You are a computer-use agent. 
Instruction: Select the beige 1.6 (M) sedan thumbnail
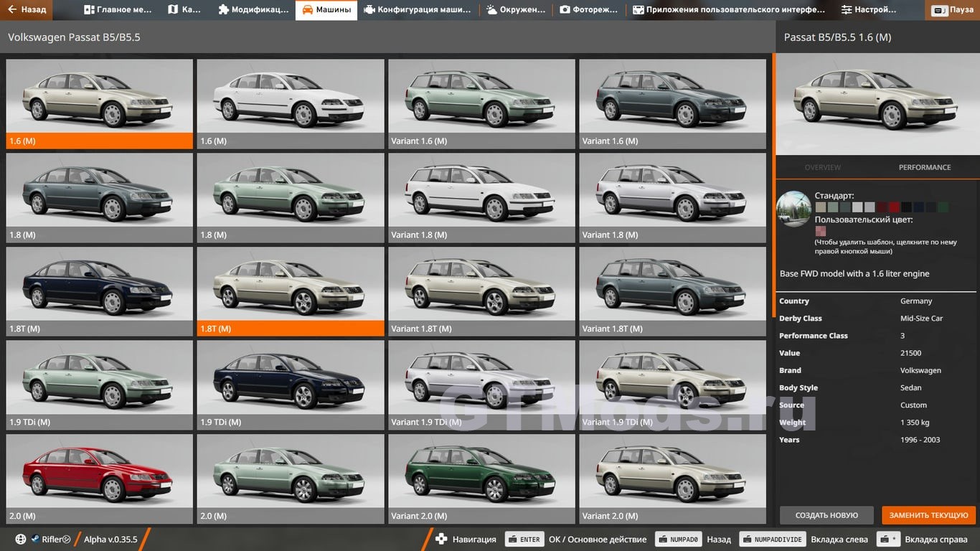click(100, 104)
